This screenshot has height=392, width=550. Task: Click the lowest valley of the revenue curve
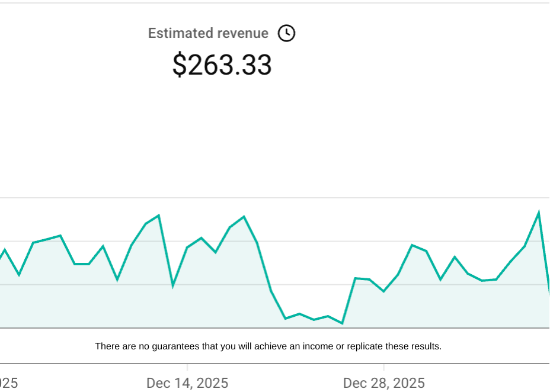point(342,324)
